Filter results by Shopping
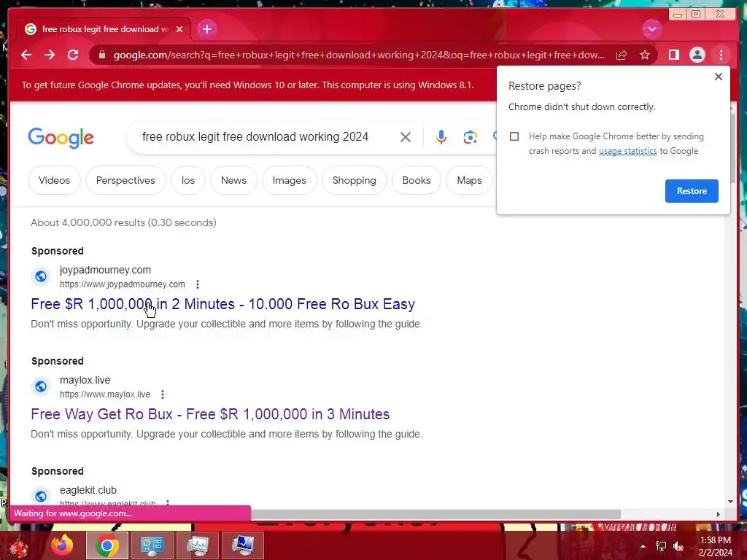747x560 pixels. 354,181
